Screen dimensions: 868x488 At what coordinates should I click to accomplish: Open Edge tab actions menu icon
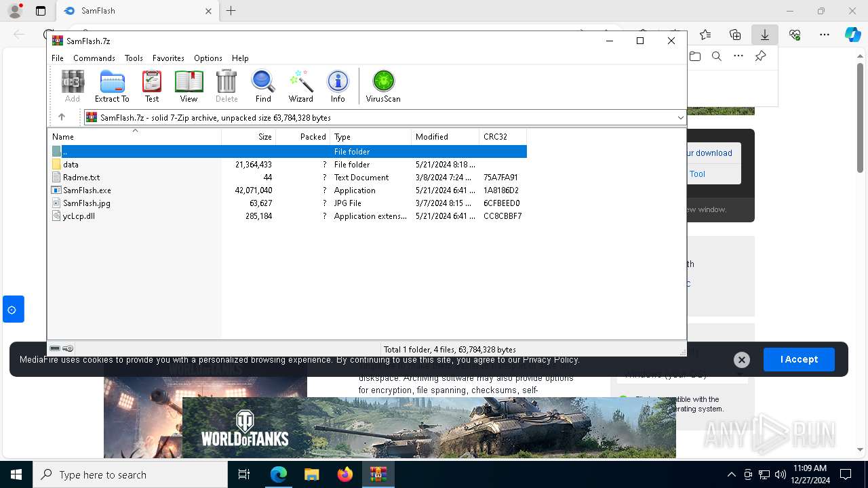pos(41,11)
